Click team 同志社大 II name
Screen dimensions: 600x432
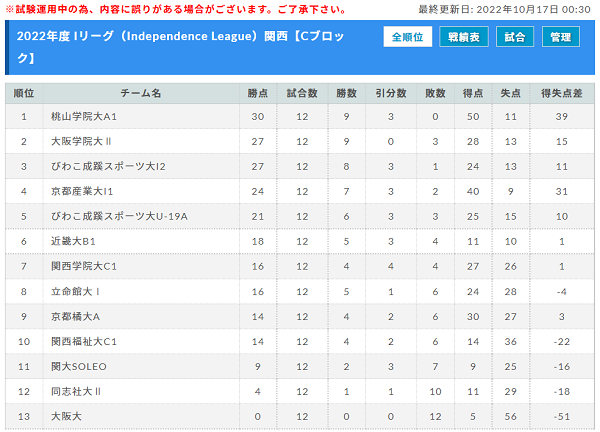tap(76, 391)
